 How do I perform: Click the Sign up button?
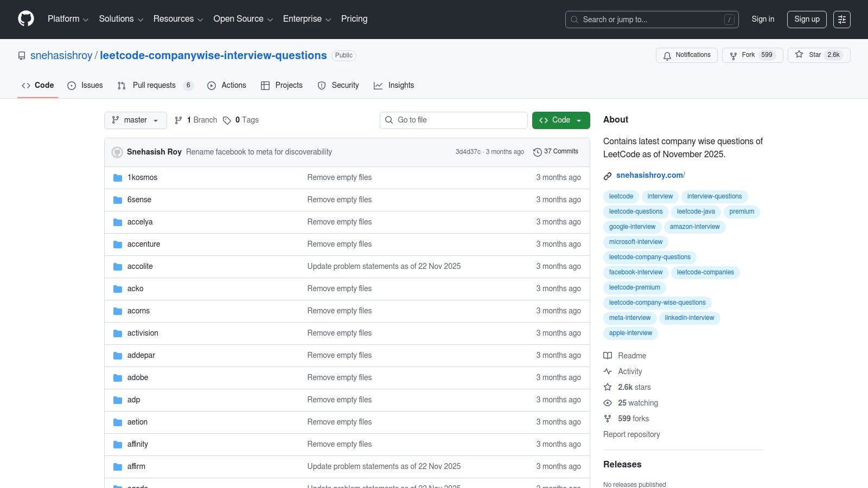(x=807, y=19)
